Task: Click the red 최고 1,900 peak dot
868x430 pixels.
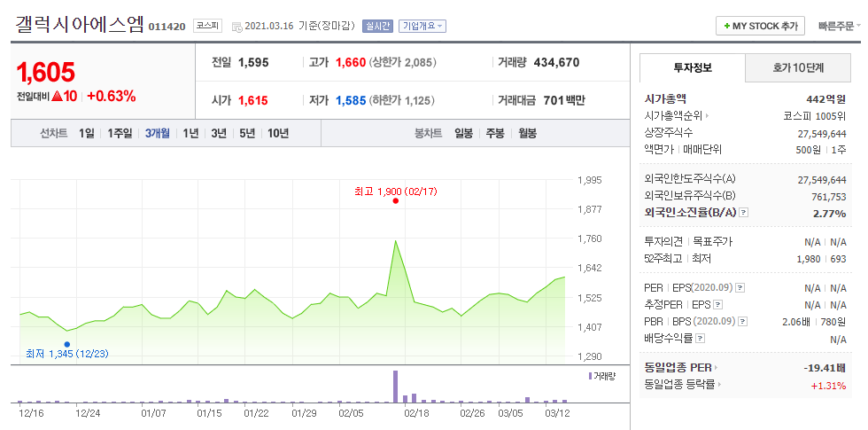Action: click(395, 201)
